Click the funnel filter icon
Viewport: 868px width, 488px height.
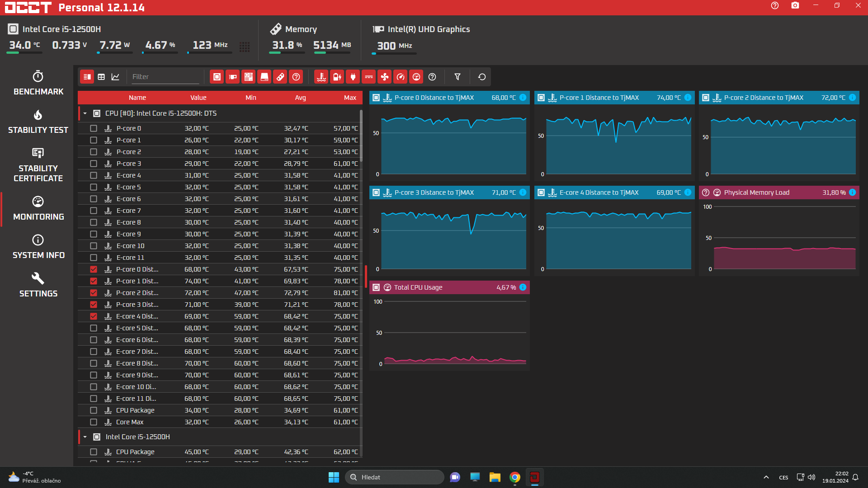pos(458,77)
